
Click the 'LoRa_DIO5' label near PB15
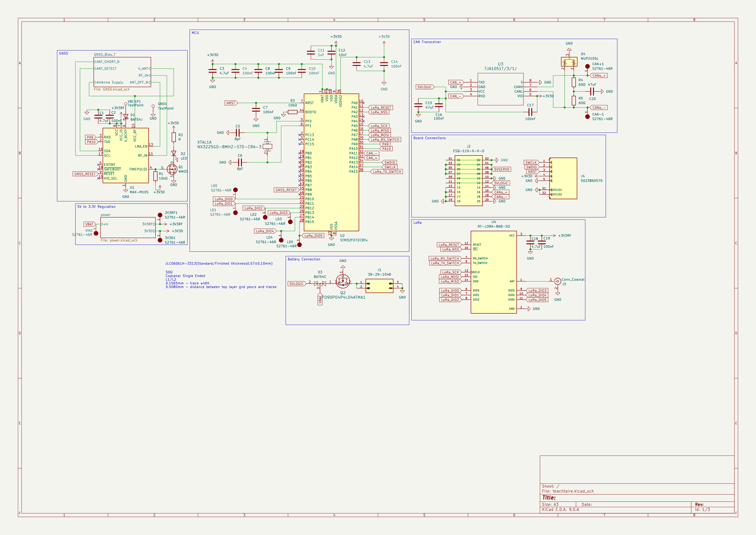[313, 236]
